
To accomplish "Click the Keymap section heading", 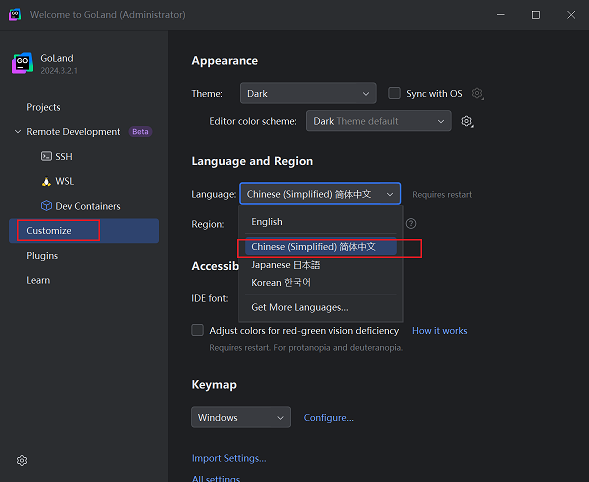I will click(x=214, y=385).
